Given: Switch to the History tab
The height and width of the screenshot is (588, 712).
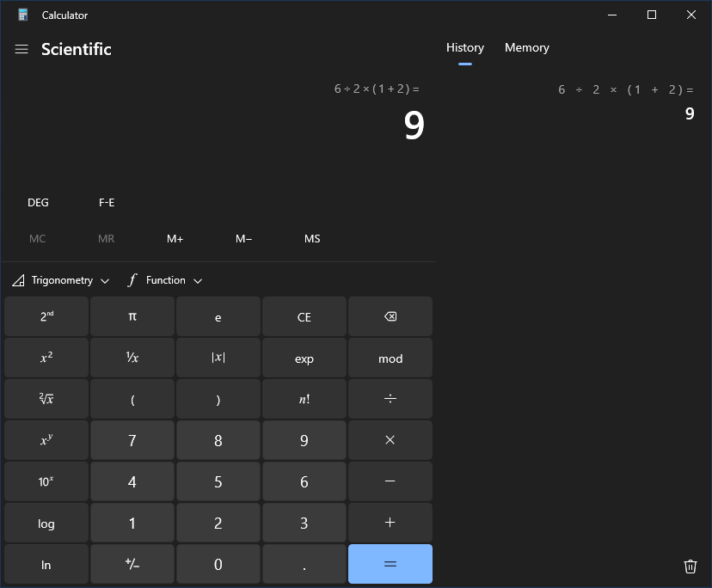Looking at the screenshot, I should tap(465, 48).
